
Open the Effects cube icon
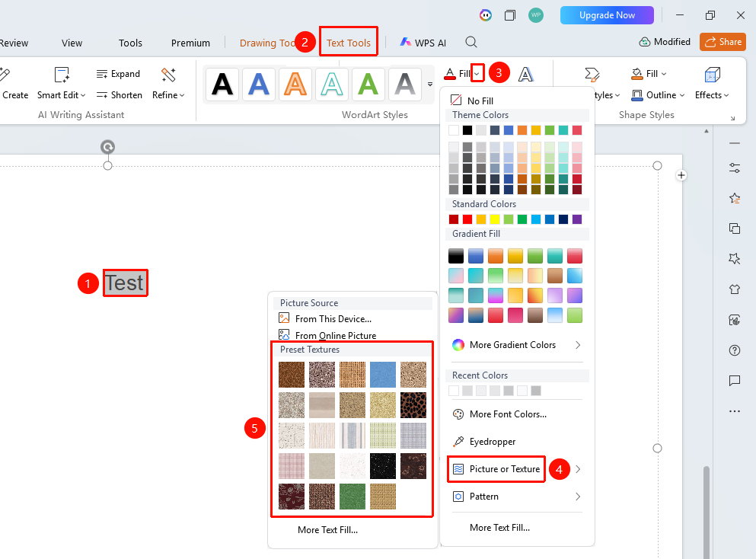[x=712, y=75]
